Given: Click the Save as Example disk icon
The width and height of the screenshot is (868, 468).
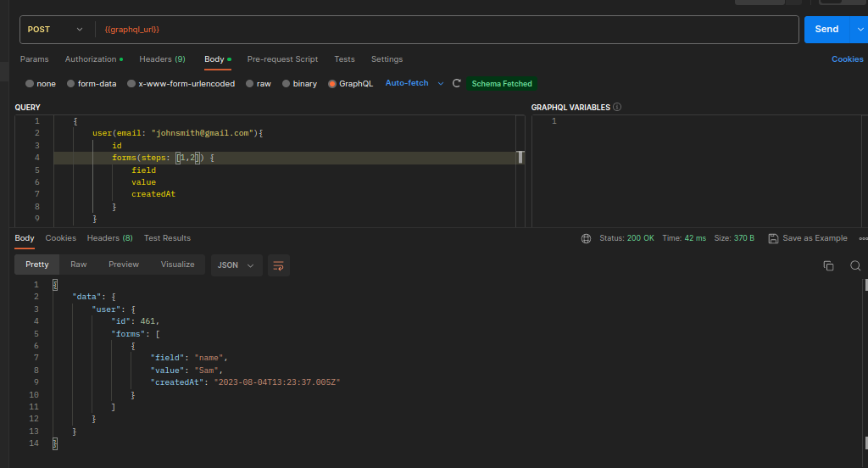Looking at the screenshot, I should 773,239.
